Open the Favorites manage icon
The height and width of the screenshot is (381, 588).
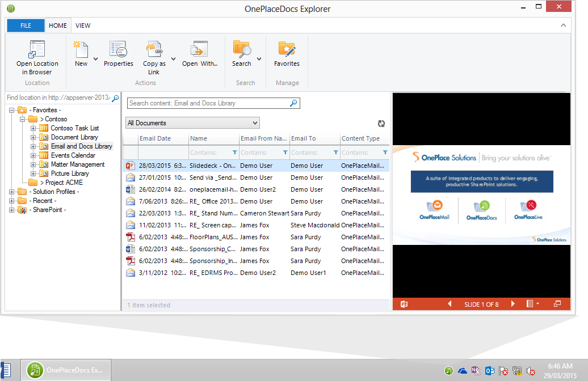(x=287, y=50)
